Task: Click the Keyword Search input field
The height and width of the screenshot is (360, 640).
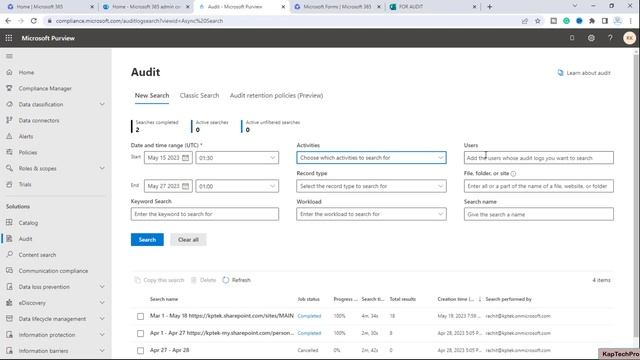Action: click(x=204, y=214)
